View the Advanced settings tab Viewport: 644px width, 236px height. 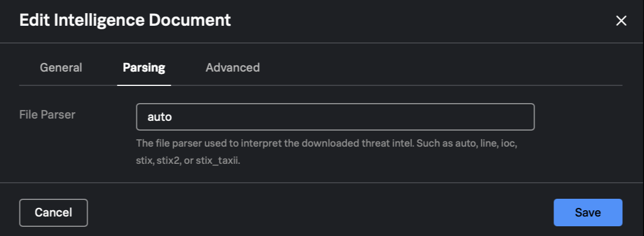click(x=233, y=68)
